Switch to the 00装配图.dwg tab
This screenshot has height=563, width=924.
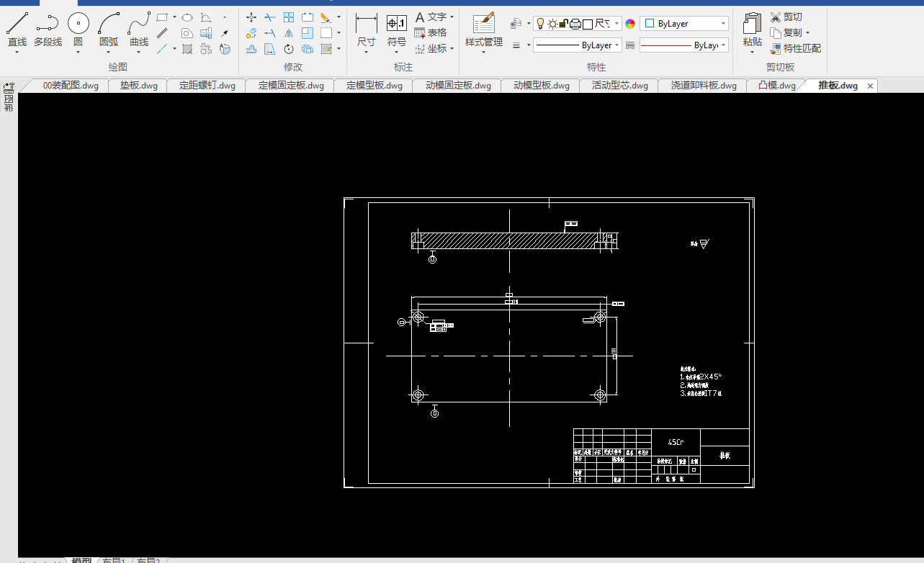coord(71,86)
